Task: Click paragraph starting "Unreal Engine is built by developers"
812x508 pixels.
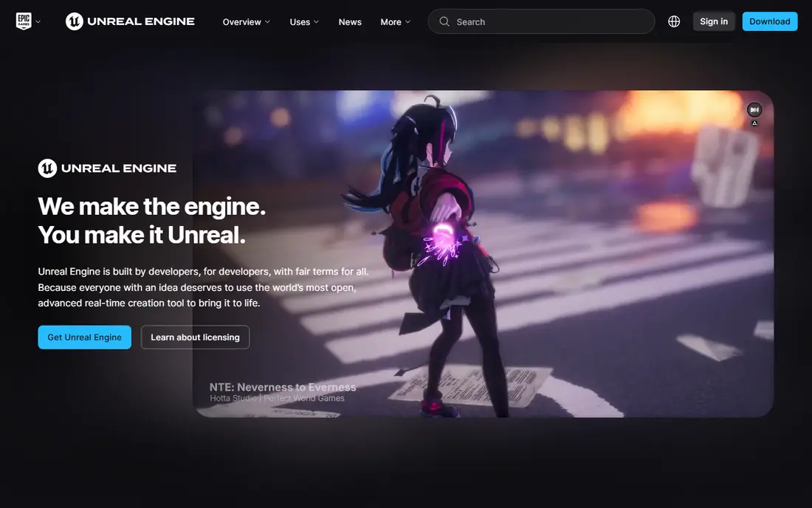Action: 204,287
